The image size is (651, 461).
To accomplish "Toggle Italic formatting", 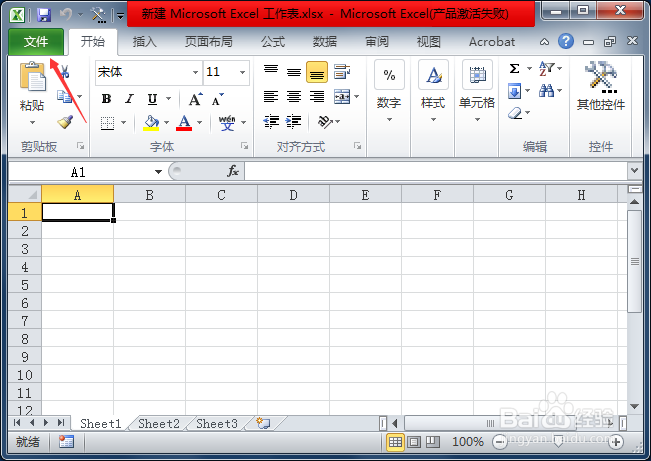I will pos(130,99).
